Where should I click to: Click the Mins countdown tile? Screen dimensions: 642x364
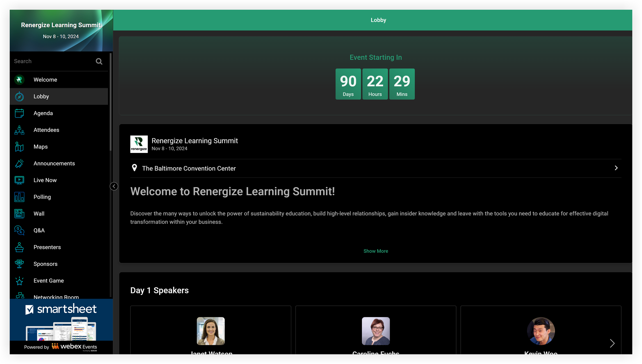click(402, 84)
